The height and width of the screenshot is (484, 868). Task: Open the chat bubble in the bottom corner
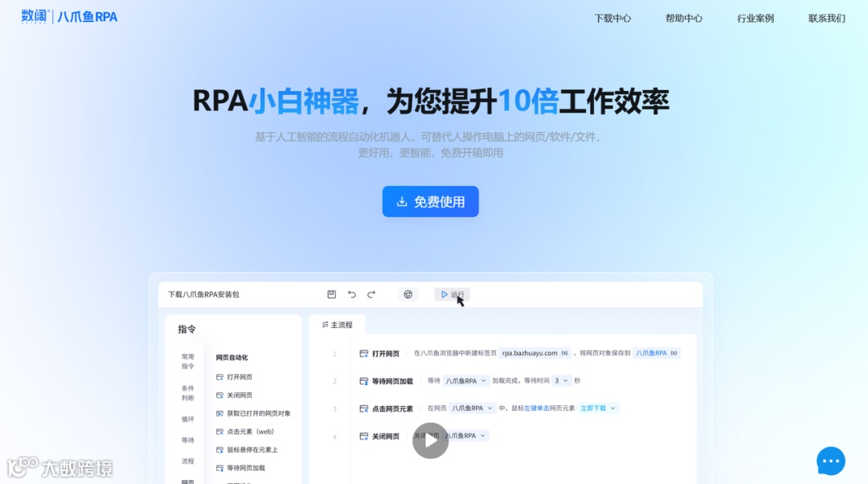[x=830, y=460]
